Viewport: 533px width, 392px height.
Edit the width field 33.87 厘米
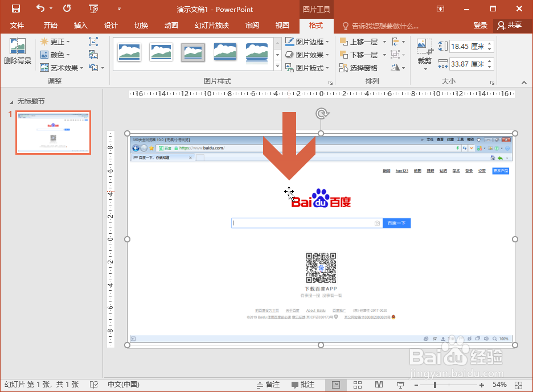tap(468, 64)
